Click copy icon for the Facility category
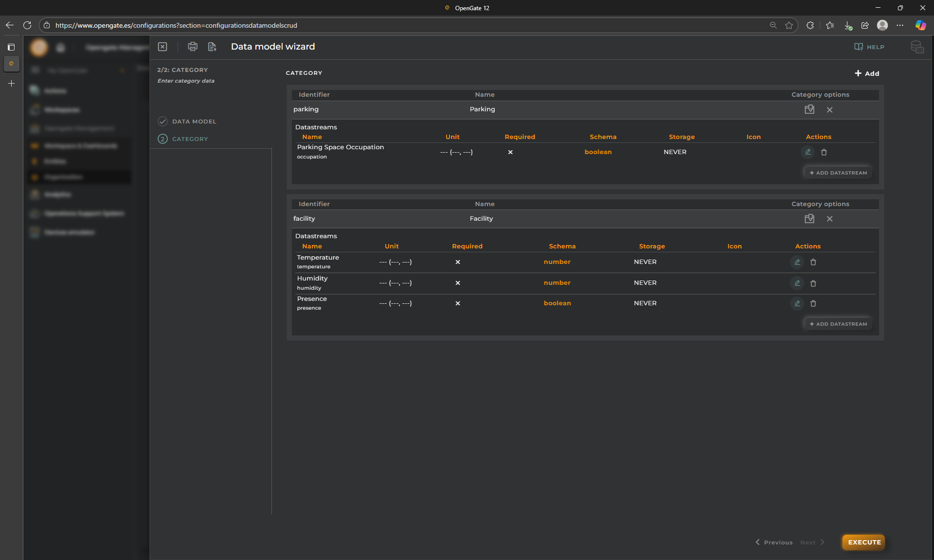Screen dimensions: 934x560 809,219
